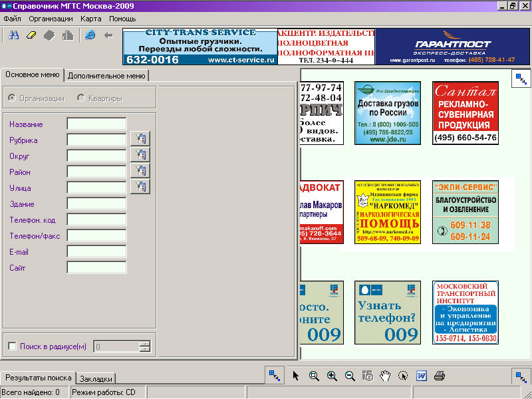Click Всего найдено: 0 status text
The height and width of the screenshot is (399, 532).
tap(31, 392)
